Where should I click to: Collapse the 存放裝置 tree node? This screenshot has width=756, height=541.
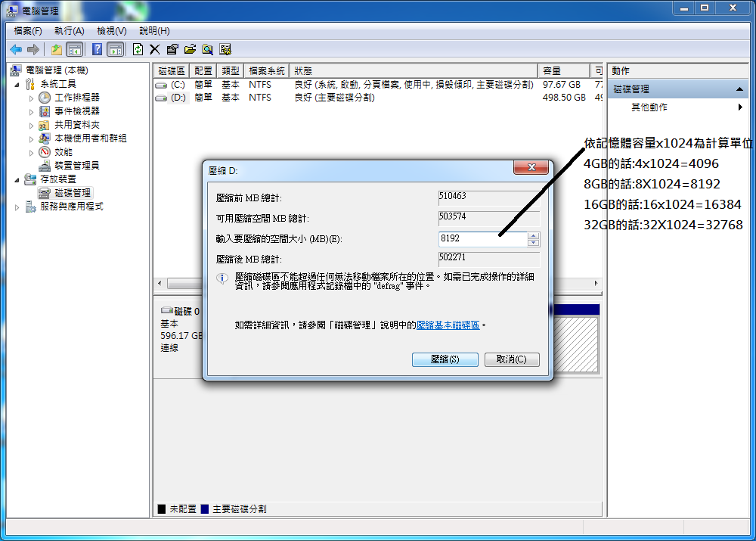17,179
